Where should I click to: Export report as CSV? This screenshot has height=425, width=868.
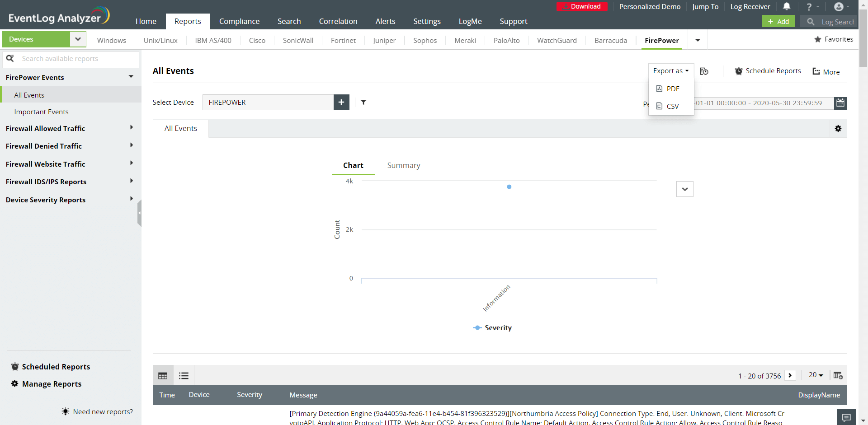point(671,106)
